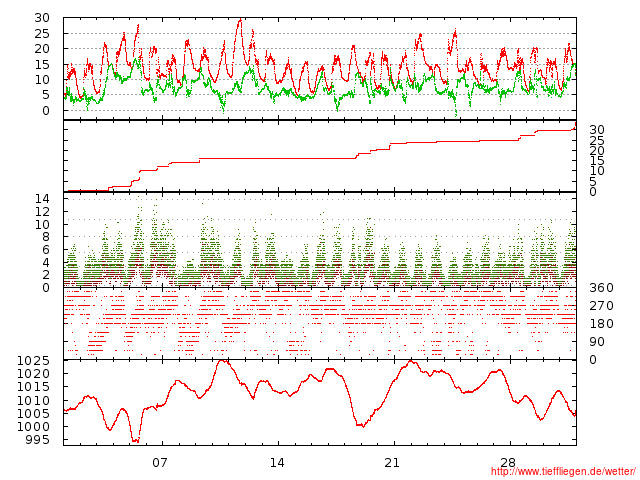Screen dimensions: 640x480
Task: Select the 2 wind speed axis label
Action: [46, 275]
